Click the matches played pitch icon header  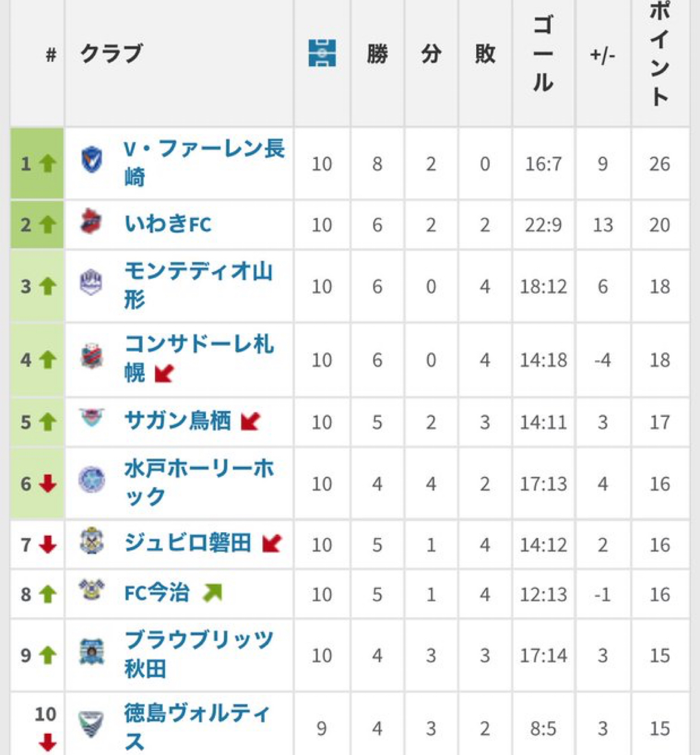pyautogui.click(x=322, y=53)
